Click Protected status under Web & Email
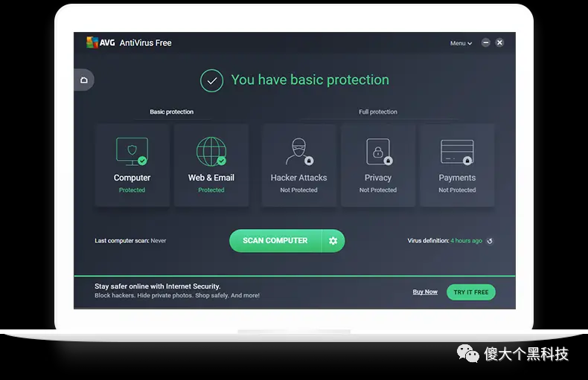 point(211,190)
